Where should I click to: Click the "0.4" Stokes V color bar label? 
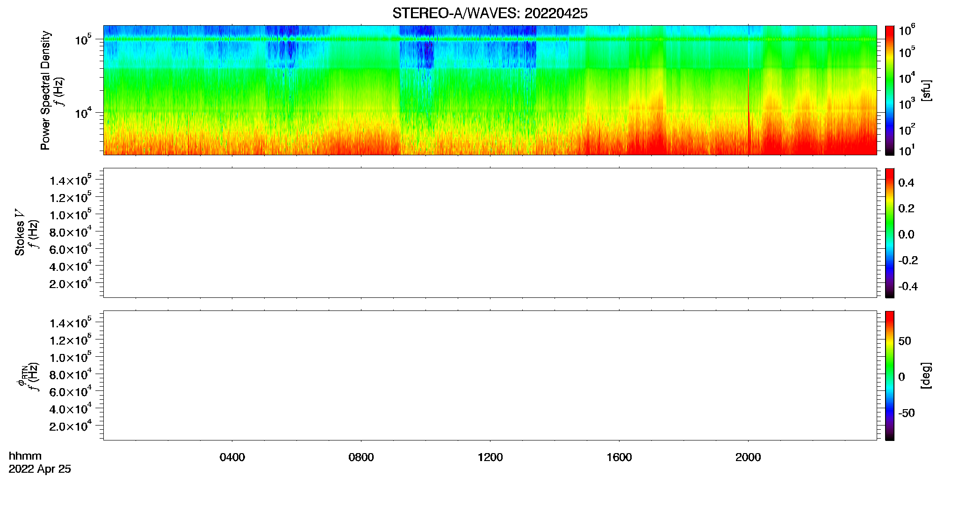pos(906,183)
